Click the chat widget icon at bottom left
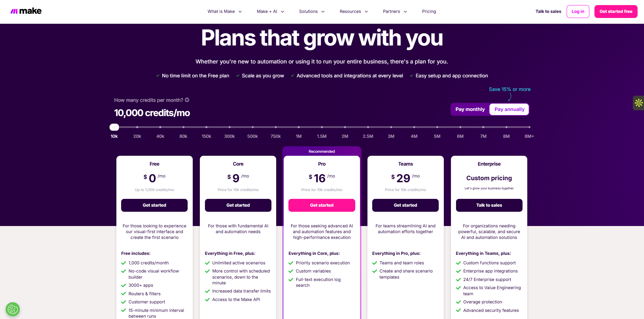Image resolution: width=644 pixels, height=319 pixels. pos(13,309)
